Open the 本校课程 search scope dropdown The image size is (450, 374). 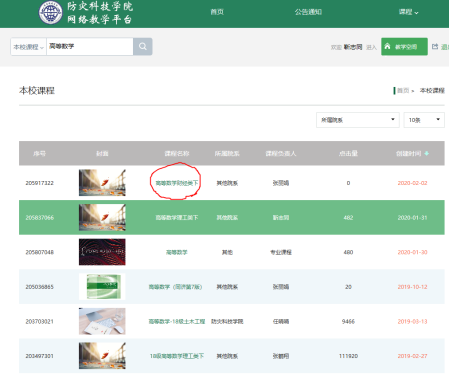(28, 47)
